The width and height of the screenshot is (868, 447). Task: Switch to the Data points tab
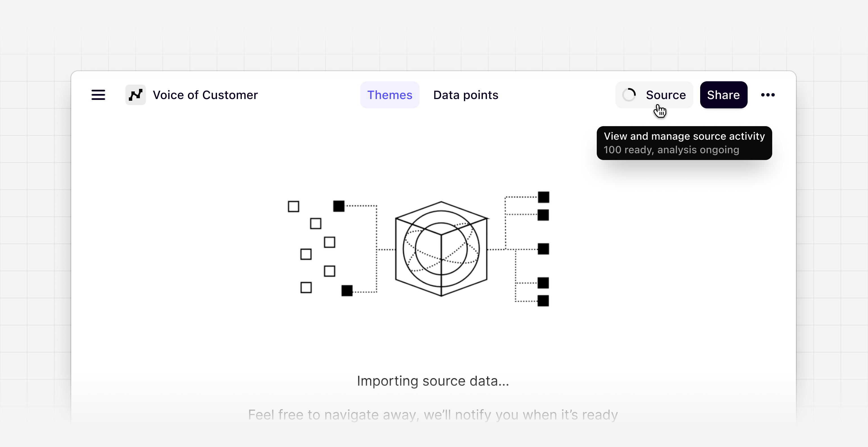[466, 95]
